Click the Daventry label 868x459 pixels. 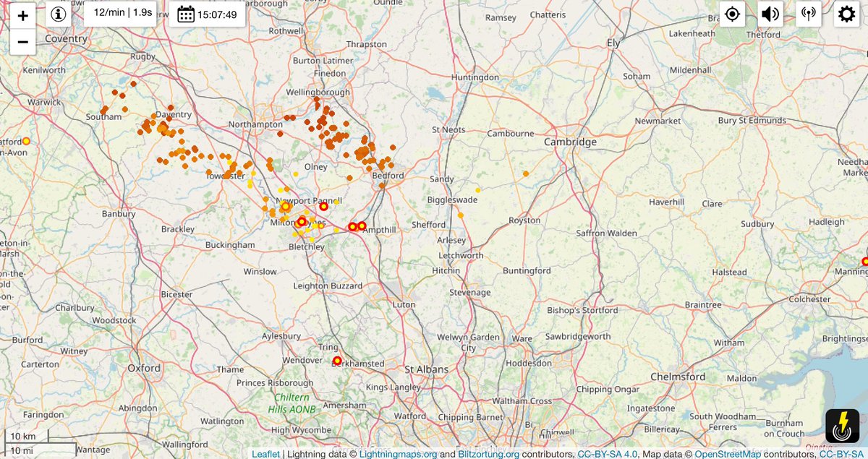point(174,114)
